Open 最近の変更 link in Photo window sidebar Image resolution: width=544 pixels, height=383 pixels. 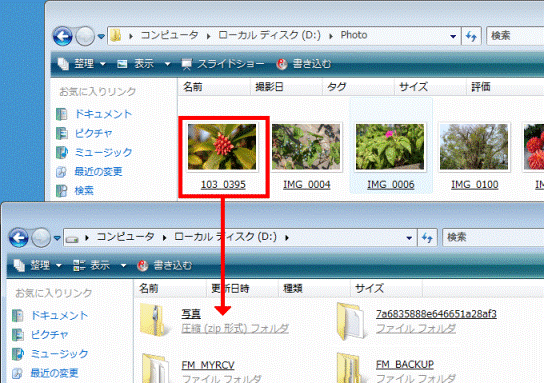pos(99,171)
